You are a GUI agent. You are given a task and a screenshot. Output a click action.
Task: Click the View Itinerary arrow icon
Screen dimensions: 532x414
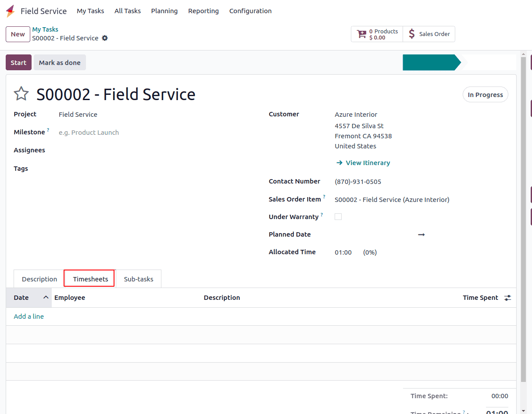339,163
